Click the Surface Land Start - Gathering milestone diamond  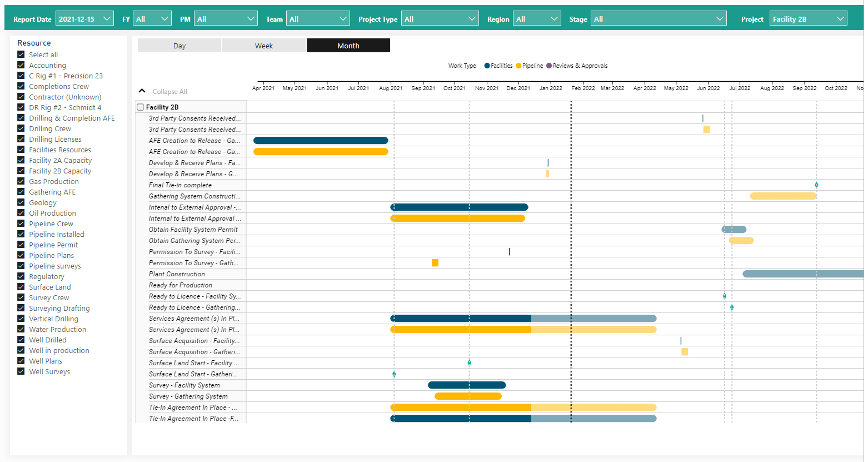click(x=394, y=374)
